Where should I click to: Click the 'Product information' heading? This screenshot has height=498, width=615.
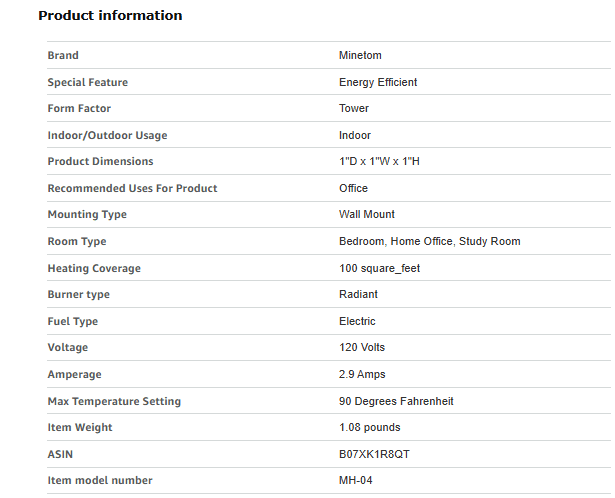(110, 15)
